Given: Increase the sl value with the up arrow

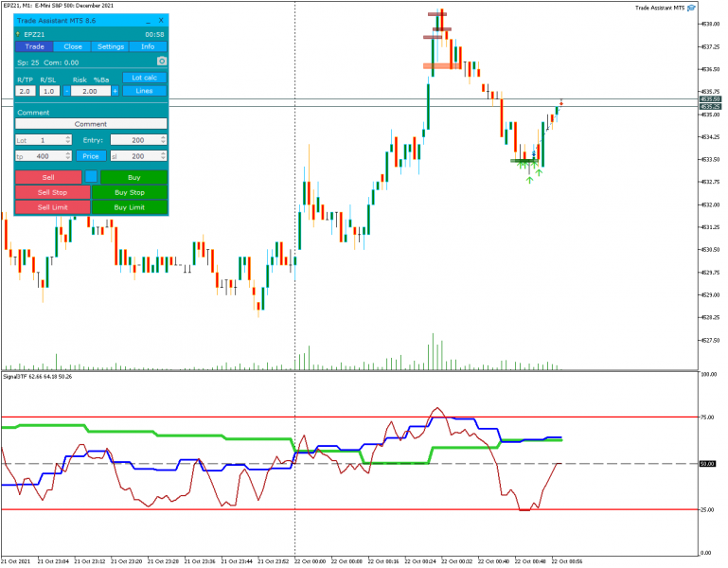Looking at the screenshot, I should pos(164,153).
